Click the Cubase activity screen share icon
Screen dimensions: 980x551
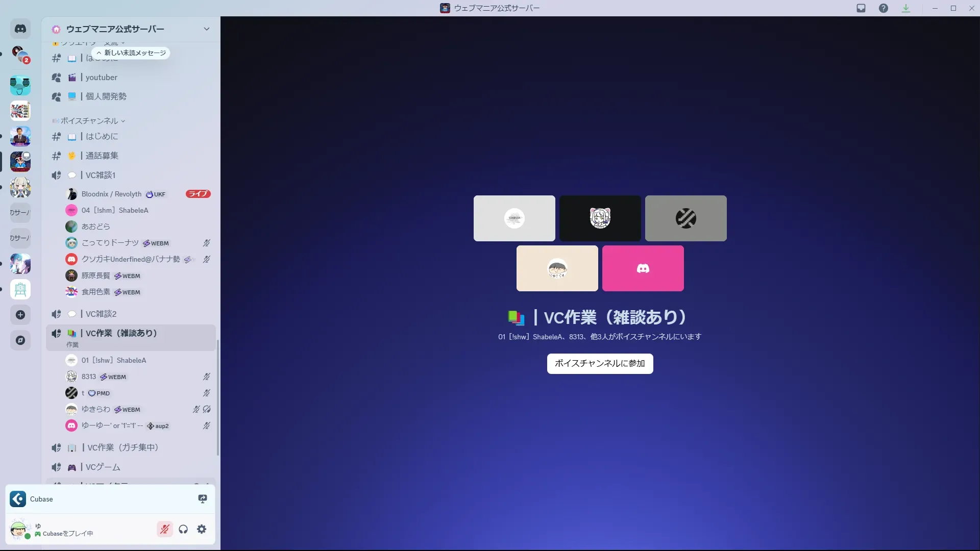(x=203, y=499)
